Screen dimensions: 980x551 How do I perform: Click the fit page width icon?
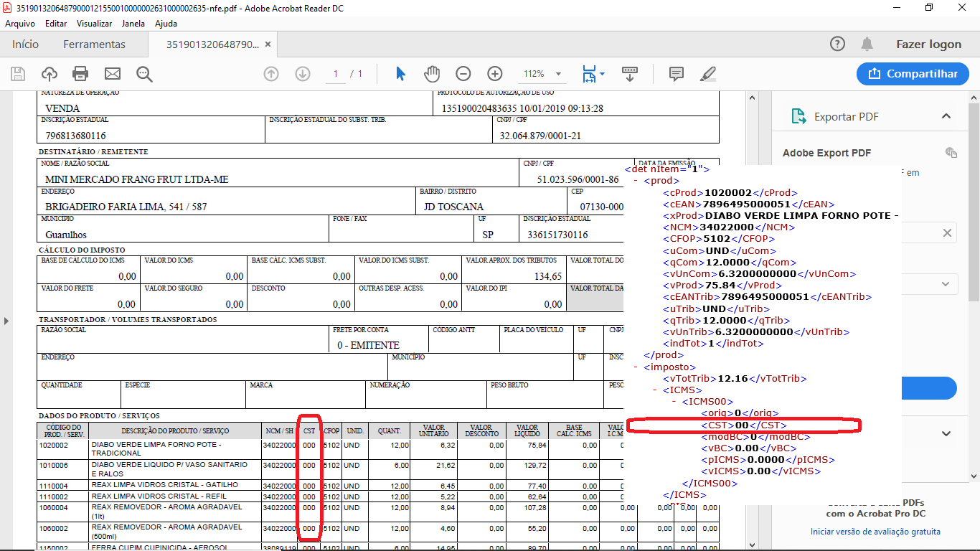point(589,73)
